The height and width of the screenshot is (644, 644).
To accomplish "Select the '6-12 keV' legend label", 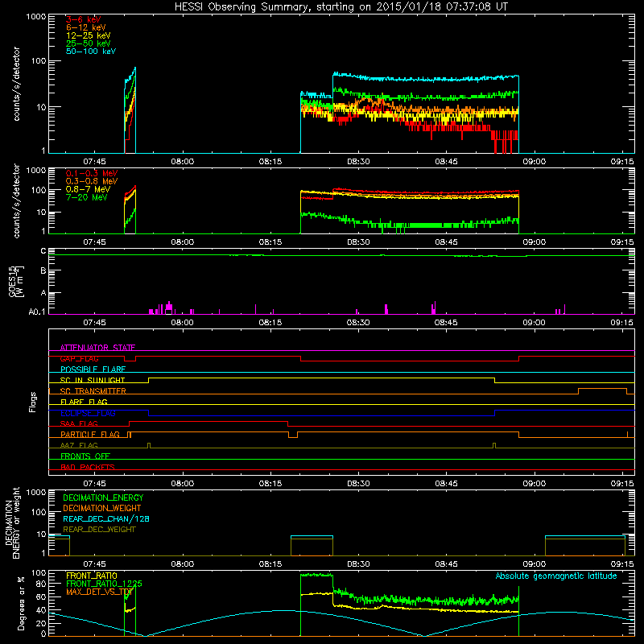I will [x=85, y=27].
